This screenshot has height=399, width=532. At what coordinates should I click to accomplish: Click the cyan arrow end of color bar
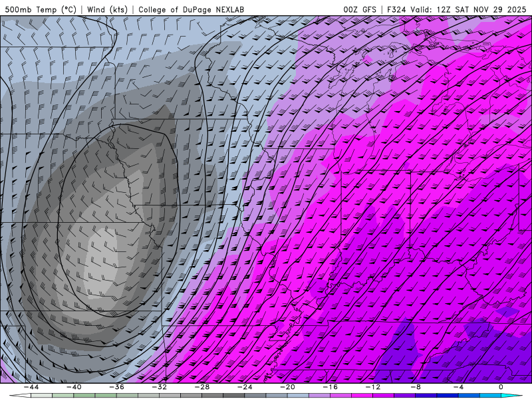click(511, 396)
